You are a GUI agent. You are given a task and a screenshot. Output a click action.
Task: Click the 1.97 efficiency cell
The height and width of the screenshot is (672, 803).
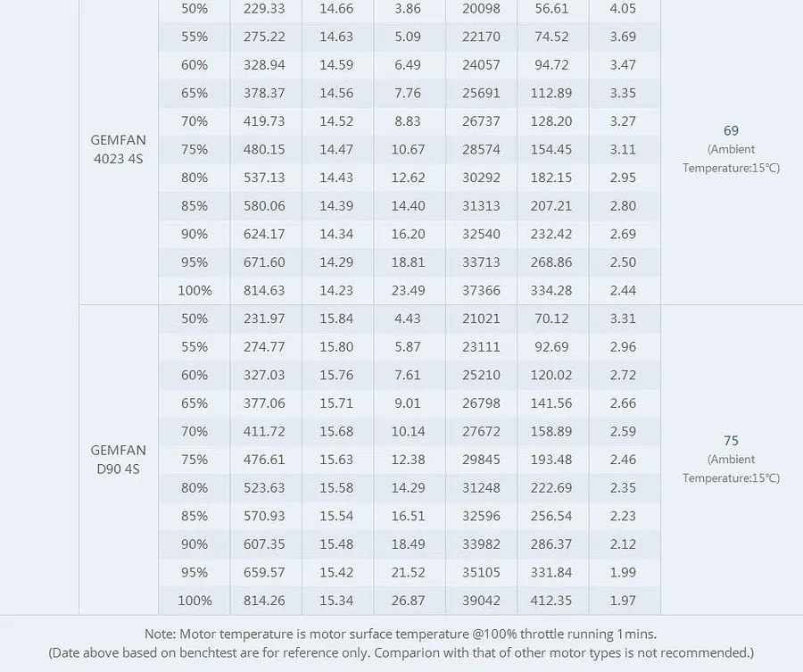tap(624, 601)
